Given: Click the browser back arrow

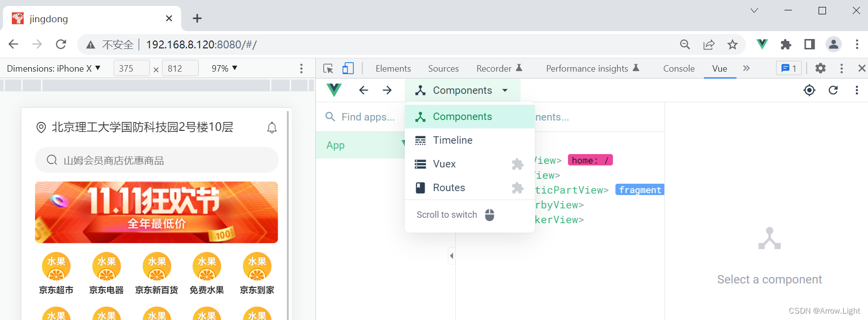Looking at the screenshot, I should 13,44.
